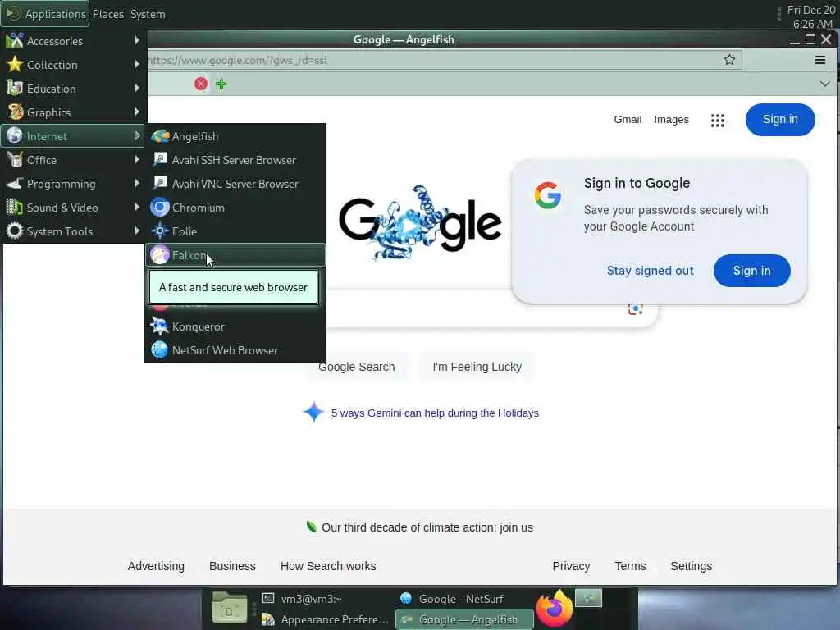
Task: Expand the Programming submenu
Action: (x=73, y=184)
